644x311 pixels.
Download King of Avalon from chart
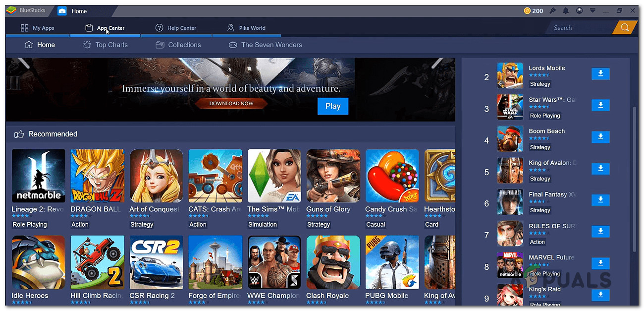(x=600, y=168)
